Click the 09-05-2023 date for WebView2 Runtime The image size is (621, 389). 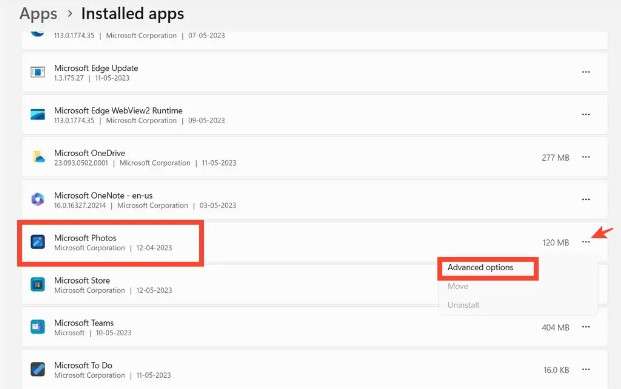[206, 120]
